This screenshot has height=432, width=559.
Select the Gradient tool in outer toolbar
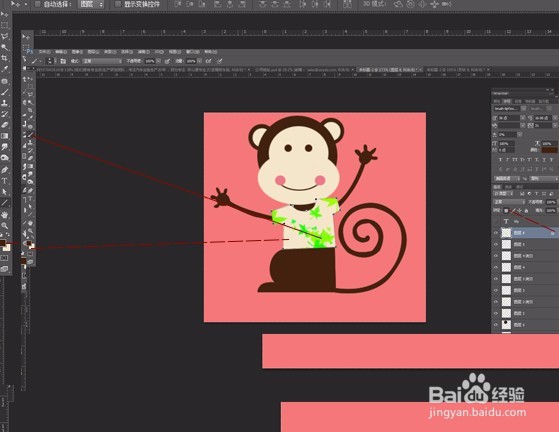pos(5,136)
